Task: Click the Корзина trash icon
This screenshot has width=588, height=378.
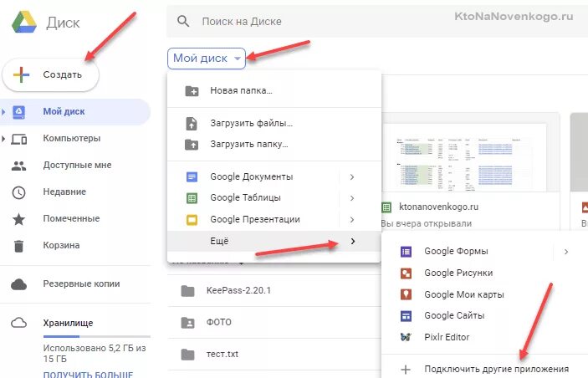Action: [x=18, y=246]
